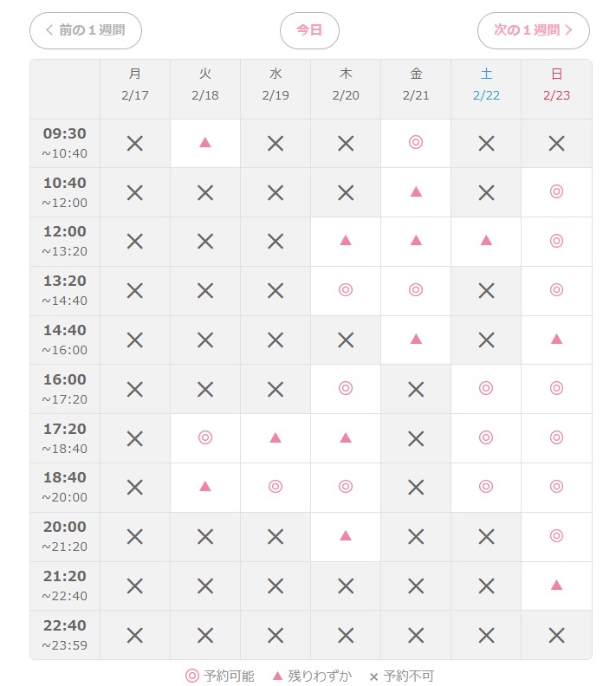Screen dimensions: 616x686
Task: Select Sunday 2/23 triangle slot at 14:40
Action: point(556,340)
